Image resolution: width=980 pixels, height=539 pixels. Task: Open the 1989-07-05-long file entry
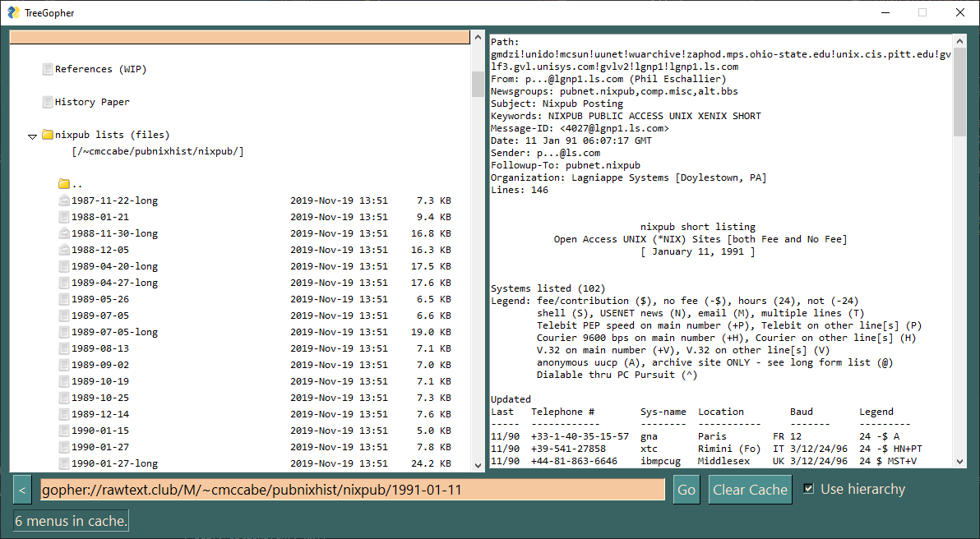click(x=114, y=332)
